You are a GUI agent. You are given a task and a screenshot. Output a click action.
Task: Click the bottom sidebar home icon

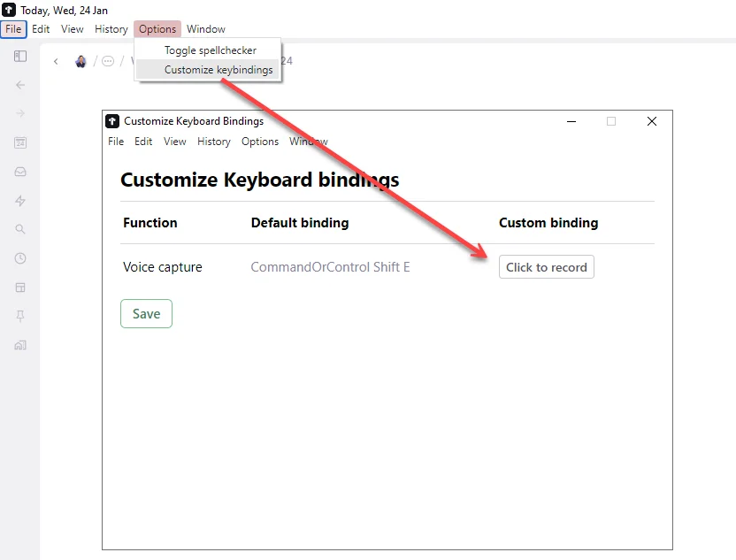point(20,346)
